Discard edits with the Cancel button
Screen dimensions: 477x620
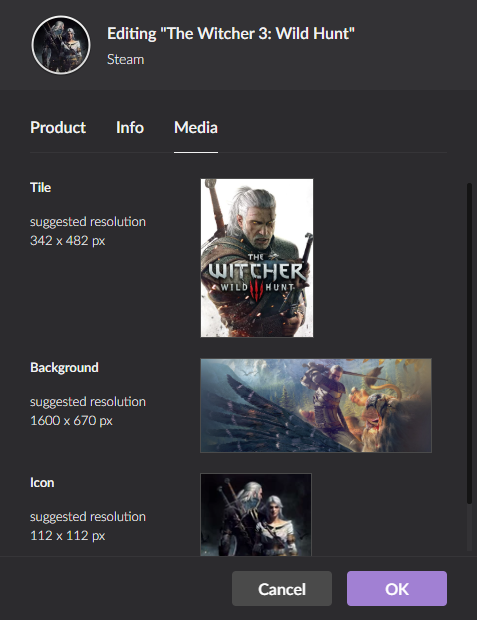282,588
